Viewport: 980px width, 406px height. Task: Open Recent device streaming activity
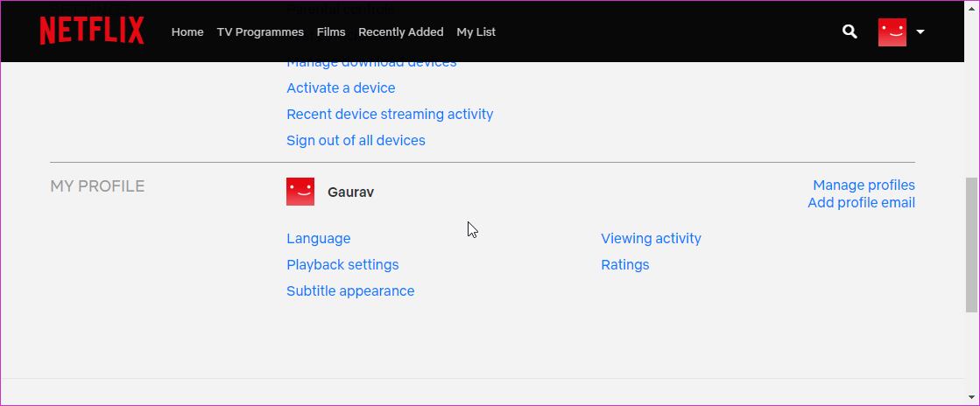coord(390,115)
